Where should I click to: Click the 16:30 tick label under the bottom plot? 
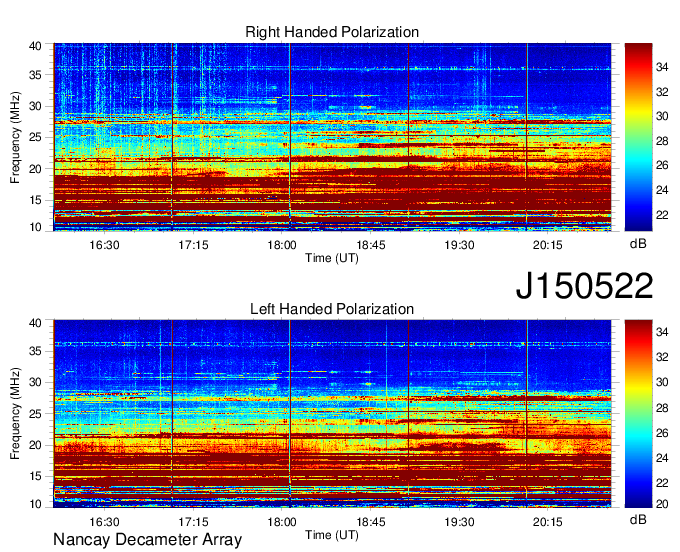[104, 522]
